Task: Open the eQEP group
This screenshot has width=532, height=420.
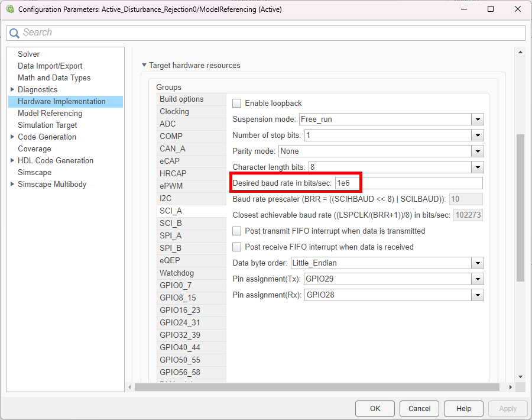Action: point(192,261)
